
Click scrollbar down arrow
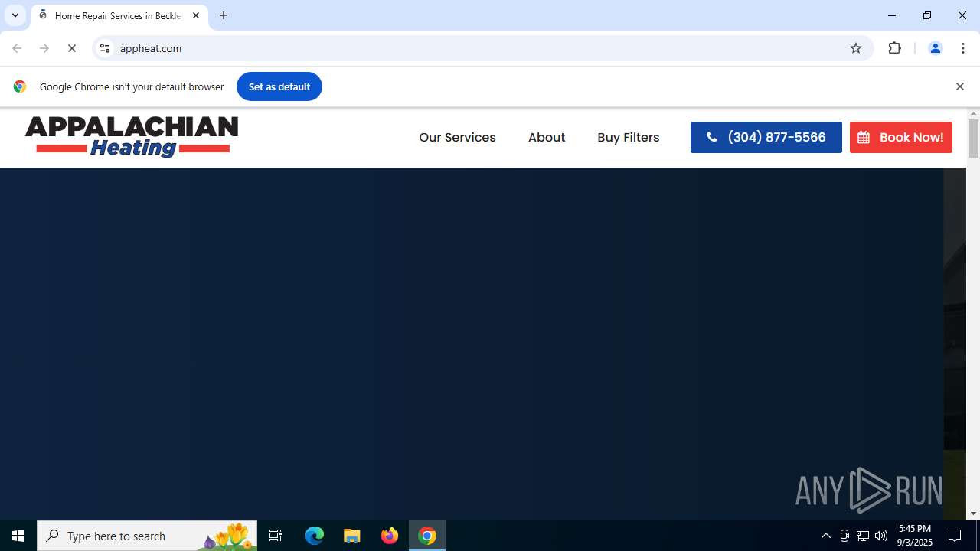(x=973, y=514)
